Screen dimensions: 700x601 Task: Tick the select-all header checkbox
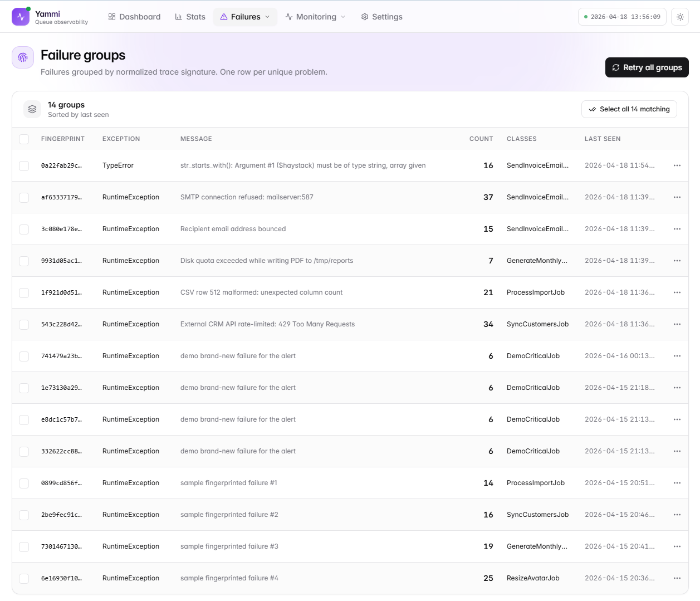coord(24,139)
